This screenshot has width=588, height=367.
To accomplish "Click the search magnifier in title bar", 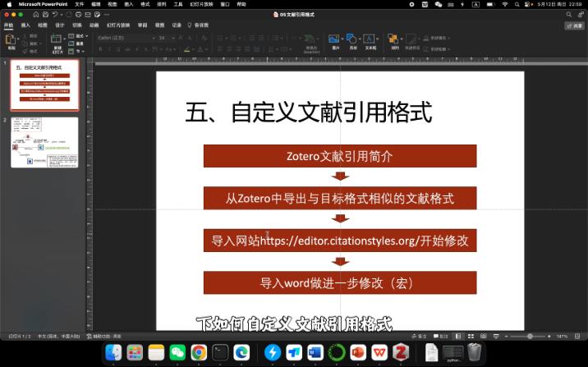I will coord(569,15).
